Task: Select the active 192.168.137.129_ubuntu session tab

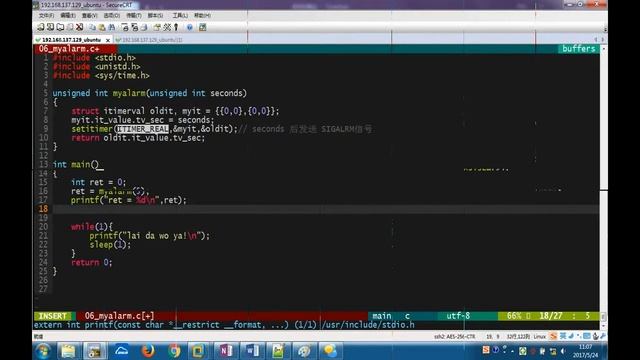Action: click(x=71, y=40)
